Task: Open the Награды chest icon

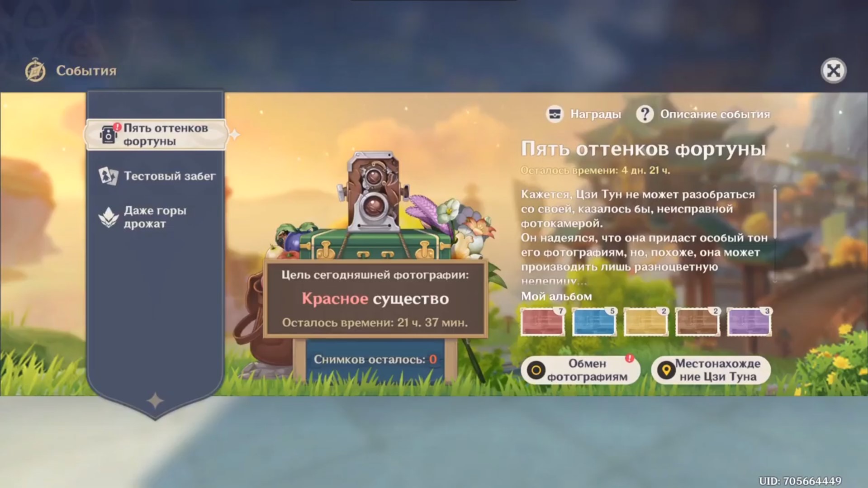Action: (x=555, y=114)
